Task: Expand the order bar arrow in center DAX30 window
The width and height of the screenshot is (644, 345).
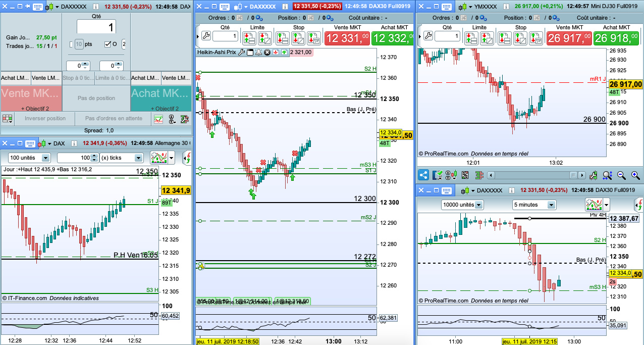Action: coord(197,36)
